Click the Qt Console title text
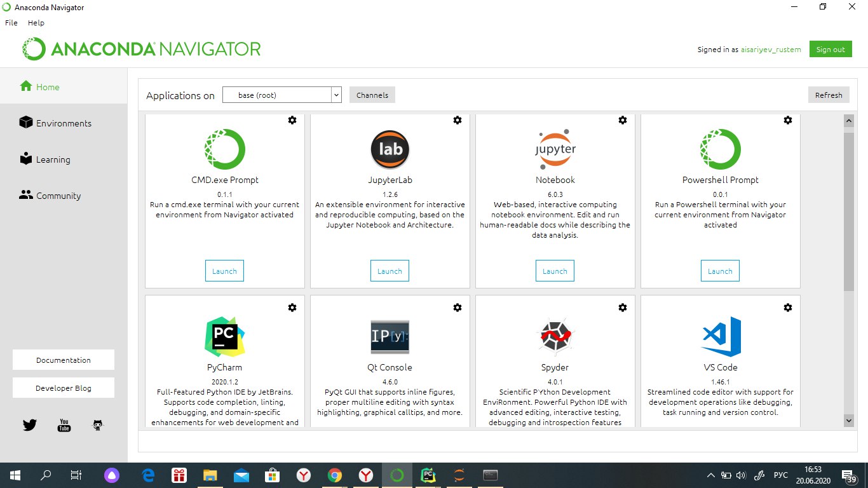This screenshot has width=868, height=488. pos(390,367)
